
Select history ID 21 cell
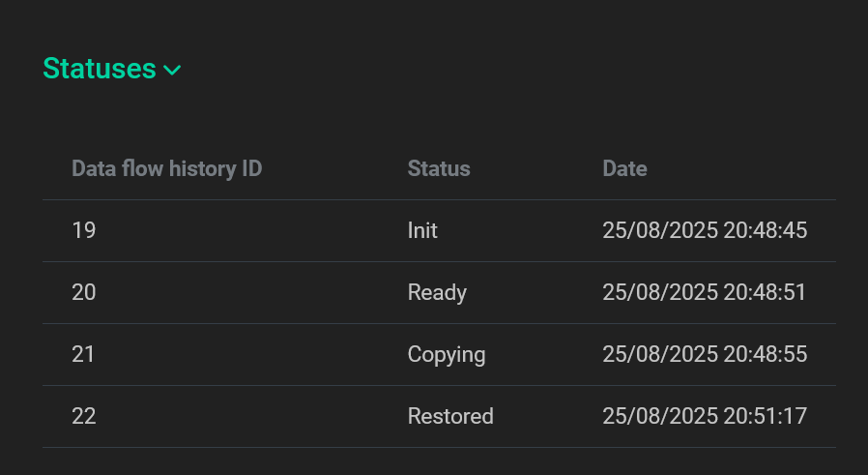click(83, 354)
